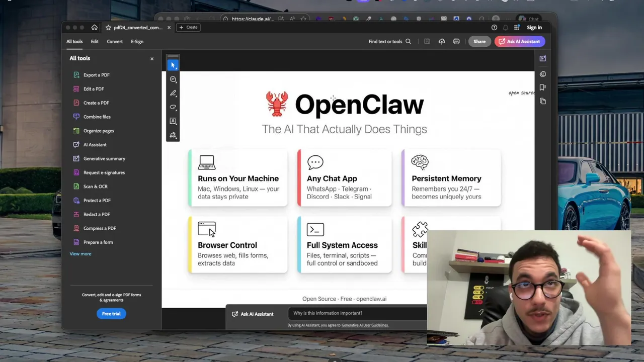
Task: Star the pdf24_converted document tab
Action: click(108, 28)
